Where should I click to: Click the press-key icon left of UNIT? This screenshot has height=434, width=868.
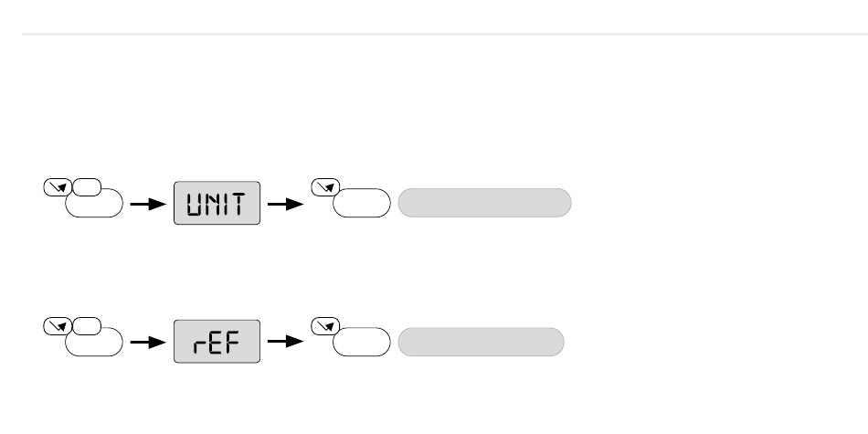click(x=58, y=187)
